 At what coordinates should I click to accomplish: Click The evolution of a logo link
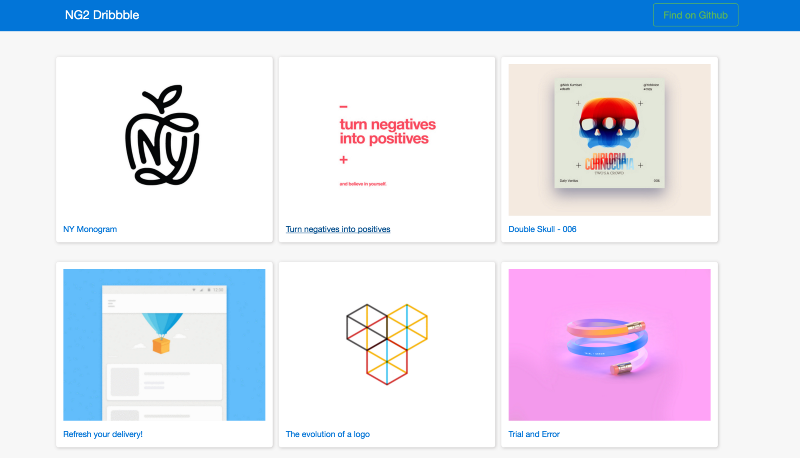328,434
